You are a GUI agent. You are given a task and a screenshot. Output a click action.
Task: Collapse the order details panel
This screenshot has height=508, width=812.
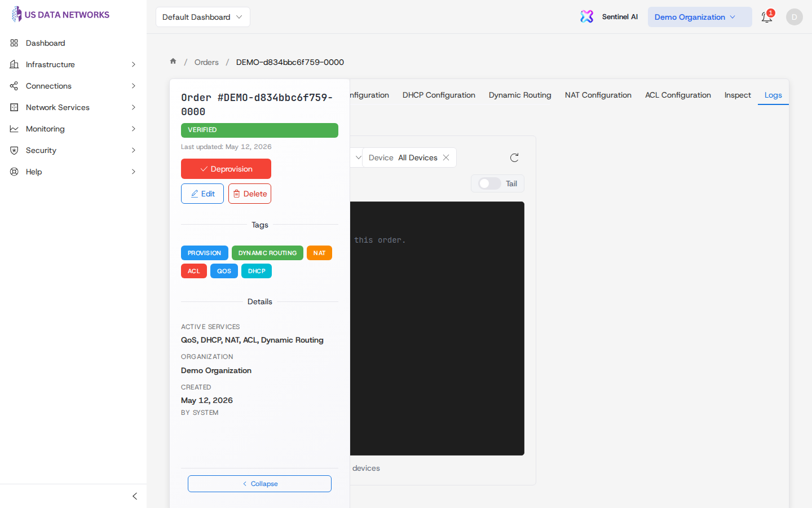point(259,484)
